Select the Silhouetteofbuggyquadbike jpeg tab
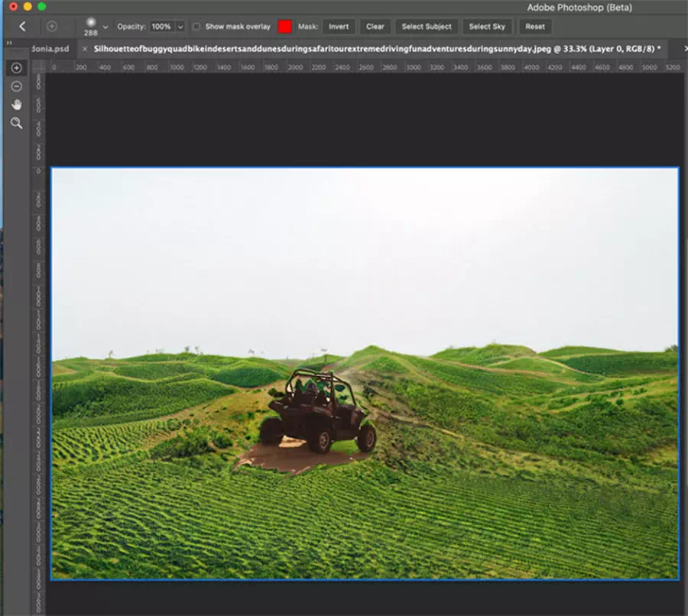Image resolution: width=688 pixels, height=616 pixels. (377, 49)
